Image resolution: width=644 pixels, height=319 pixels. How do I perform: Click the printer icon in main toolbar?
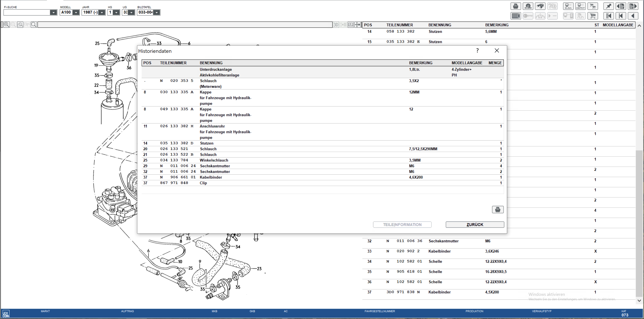click(x=516, y=6)
